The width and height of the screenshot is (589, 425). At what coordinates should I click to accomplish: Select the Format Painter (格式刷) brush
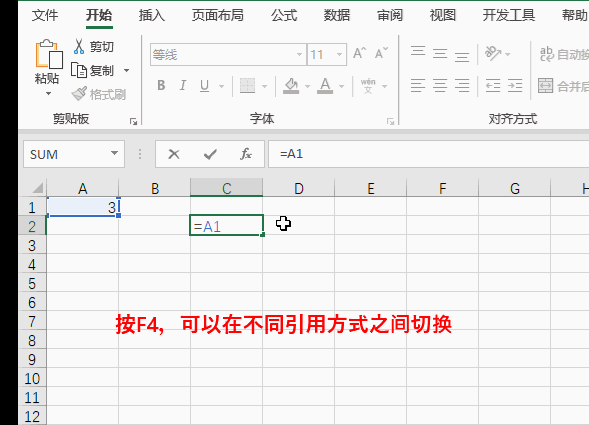coord(79,94)
